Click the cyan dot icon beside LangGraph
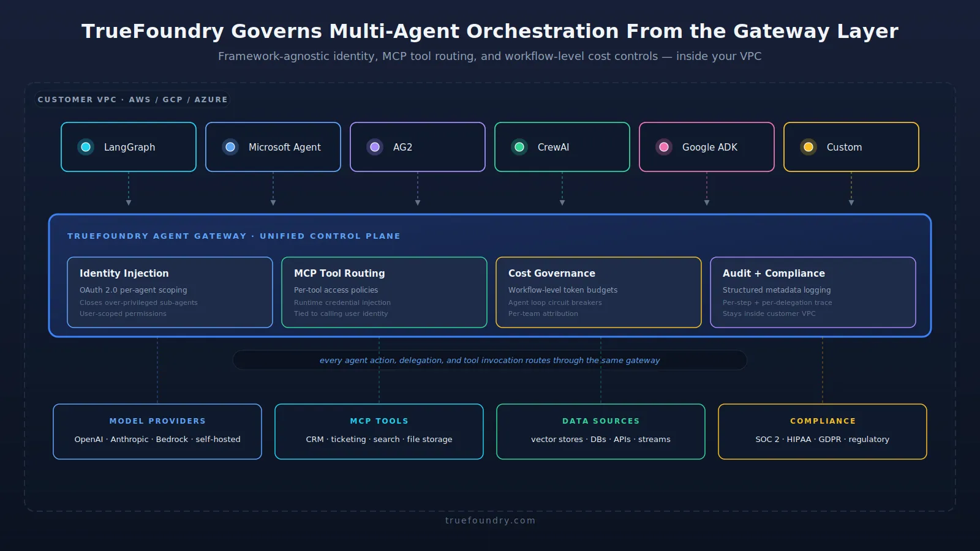Image resolution: width=980 pixels, height=551 pixels. (x=86, y=147)
